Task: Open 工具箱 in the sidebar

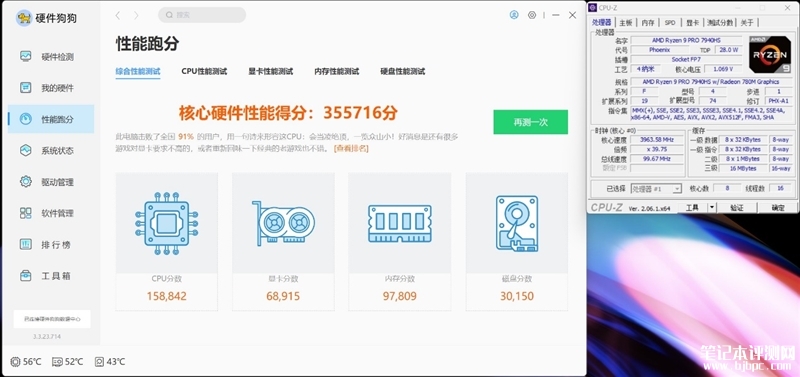Action: 51,276
